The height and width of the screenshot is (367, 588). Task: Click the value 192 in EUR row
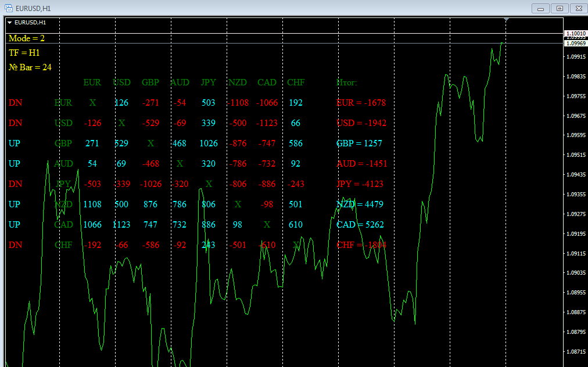296,103
